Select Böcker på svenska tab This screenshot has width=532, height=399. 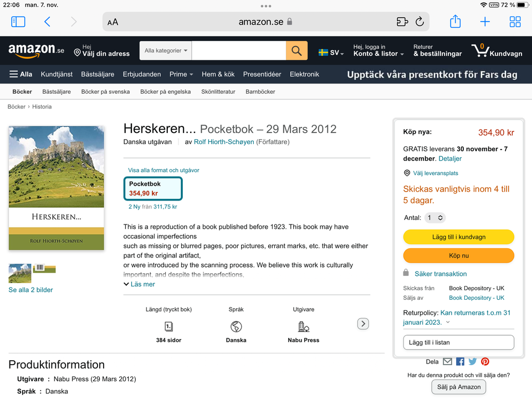pos(105,91)
